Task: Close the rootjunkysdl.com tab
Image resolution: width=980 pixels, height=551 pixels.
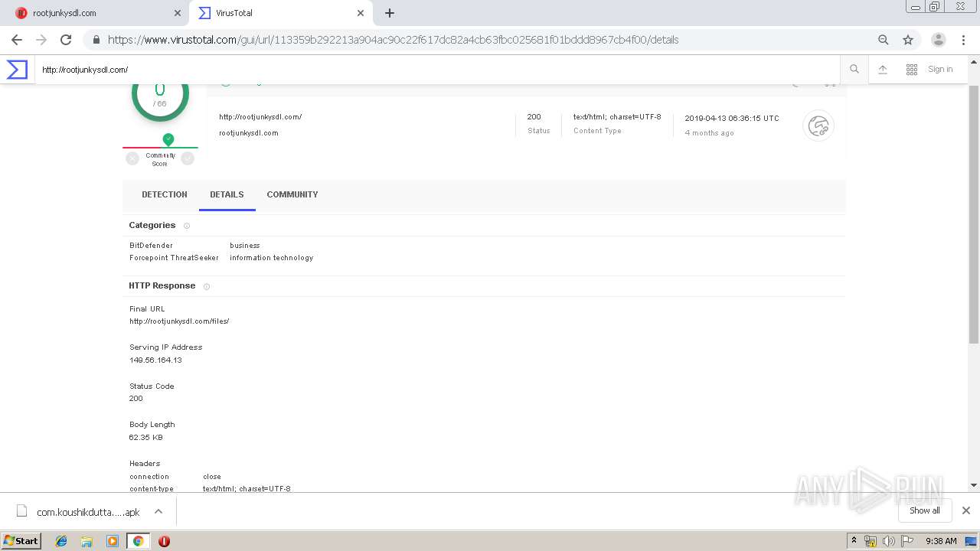Action: click(178, 13)
